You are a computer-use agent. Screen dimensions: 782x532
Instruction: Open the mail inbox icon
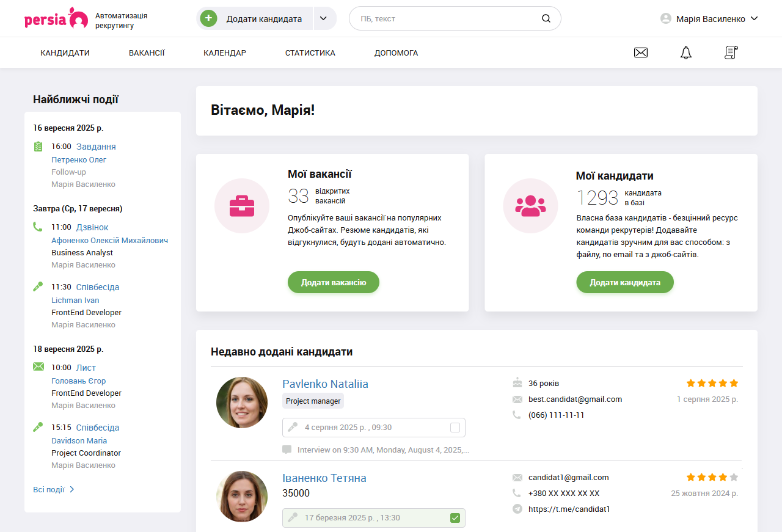[640, 53]
